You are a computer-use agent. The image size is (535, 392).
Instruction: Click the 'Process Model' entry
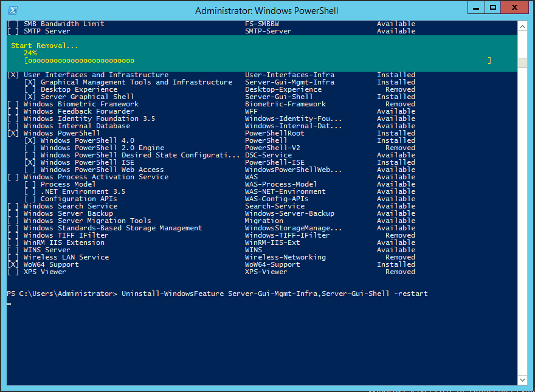coord(68,184)
